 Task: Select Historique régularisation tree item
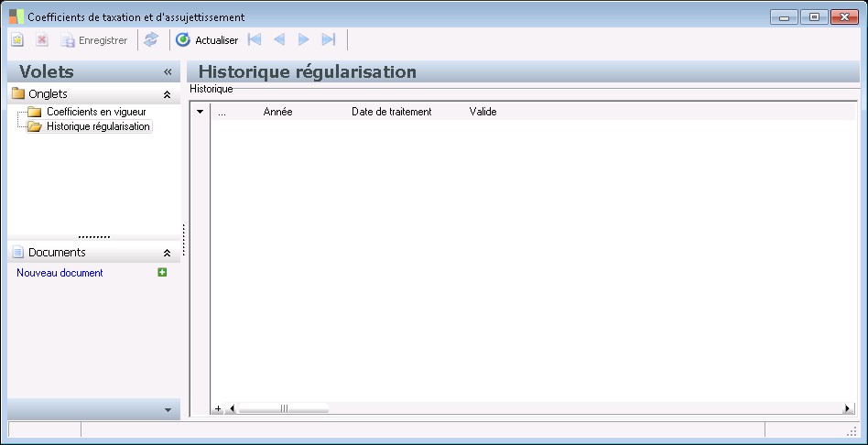(x=98, y=126)
